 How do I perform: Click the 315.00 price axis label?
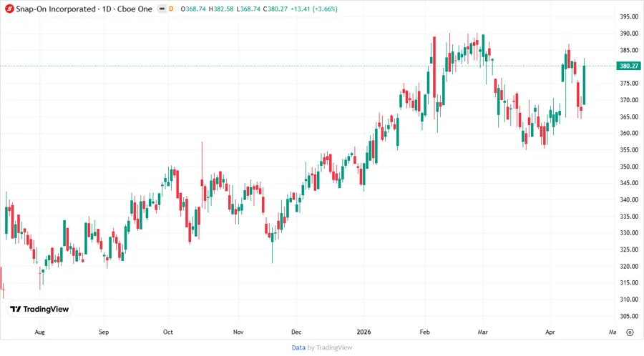pos(629,282)
